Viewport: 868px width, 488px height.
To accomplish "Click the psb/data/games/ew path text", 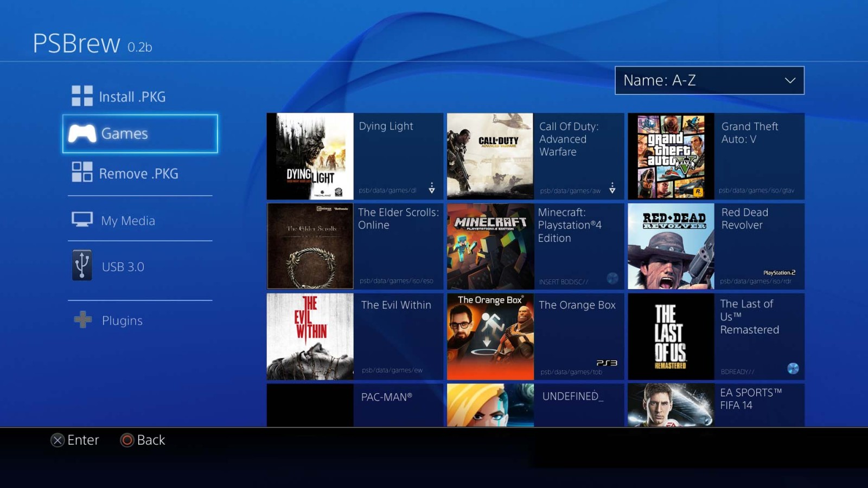I will (x=392, y=370).
